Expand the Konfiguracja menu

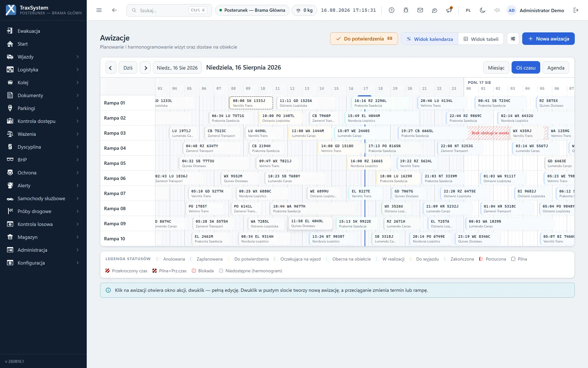[x=43, y=263]
